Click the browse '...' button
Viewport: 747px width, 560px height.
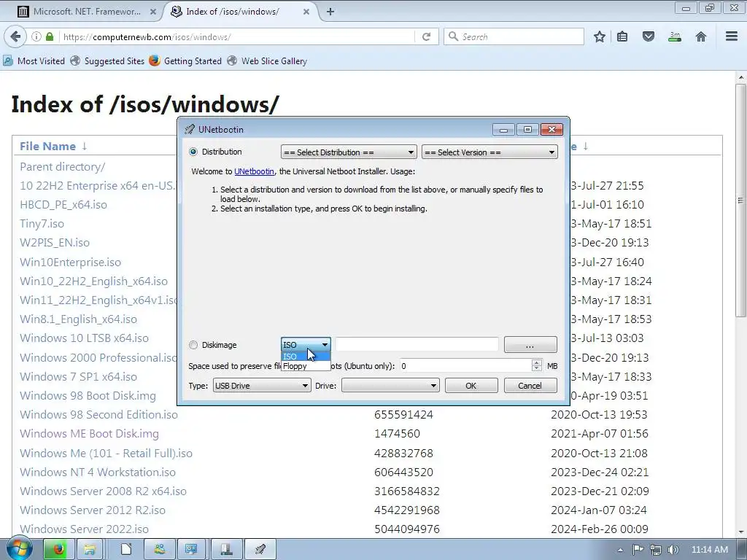[x=530, y=345]
